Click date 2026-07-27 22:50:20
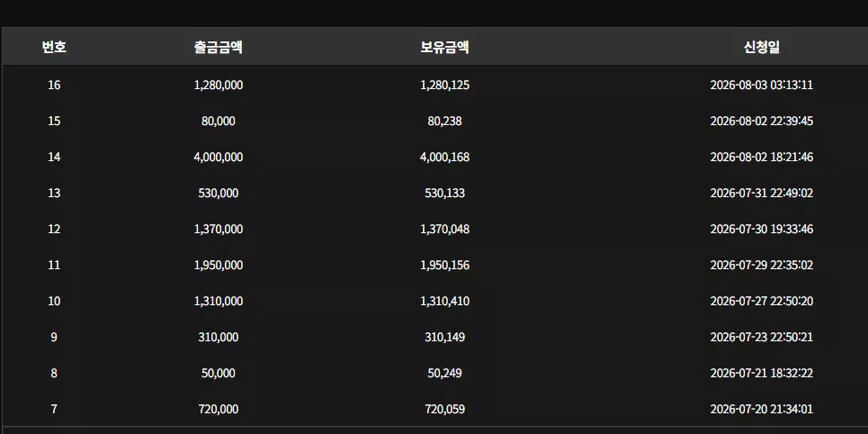The width and height of the screenshot is (868, 434). (x=761, y=301)
